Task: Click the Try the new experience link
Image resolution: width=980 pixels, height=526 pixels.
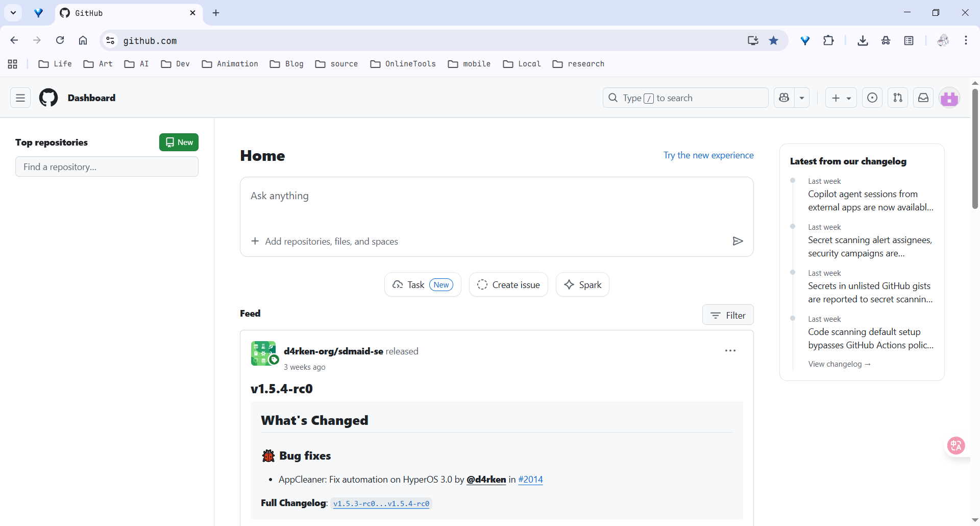Action: tap(708, 155)
